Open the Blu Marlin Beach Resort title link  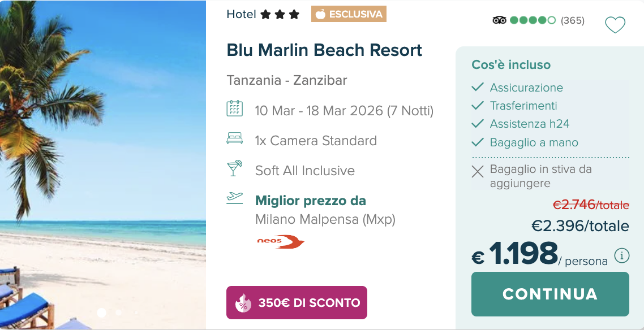click(324, 50)
